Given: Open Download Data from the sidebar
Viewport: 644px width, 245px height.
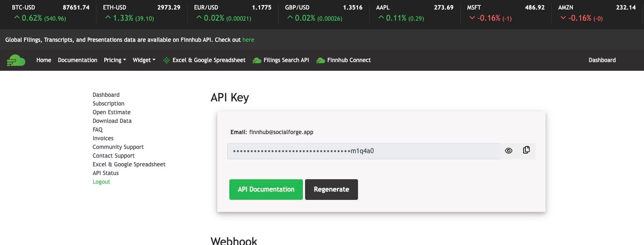Looking at the screenshot, I should 112,121.
